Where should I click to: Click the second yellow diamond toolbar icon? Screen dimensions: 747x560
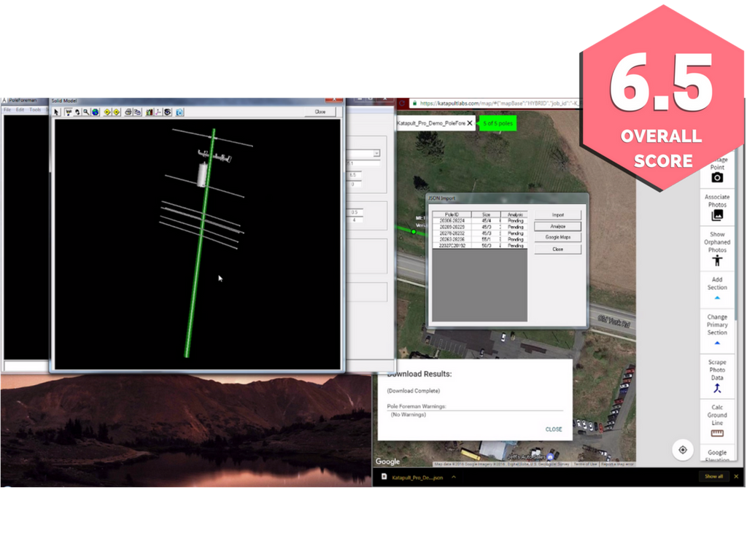click(116, 112)
